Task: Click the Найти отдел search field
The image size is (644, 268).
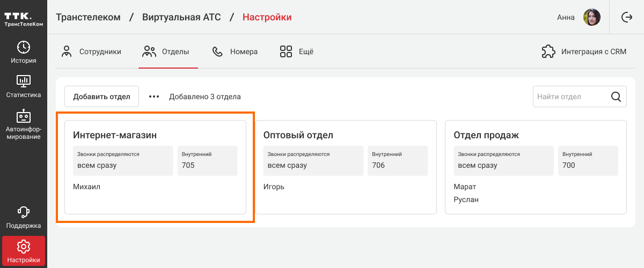Action: click(x=570, y=97)
